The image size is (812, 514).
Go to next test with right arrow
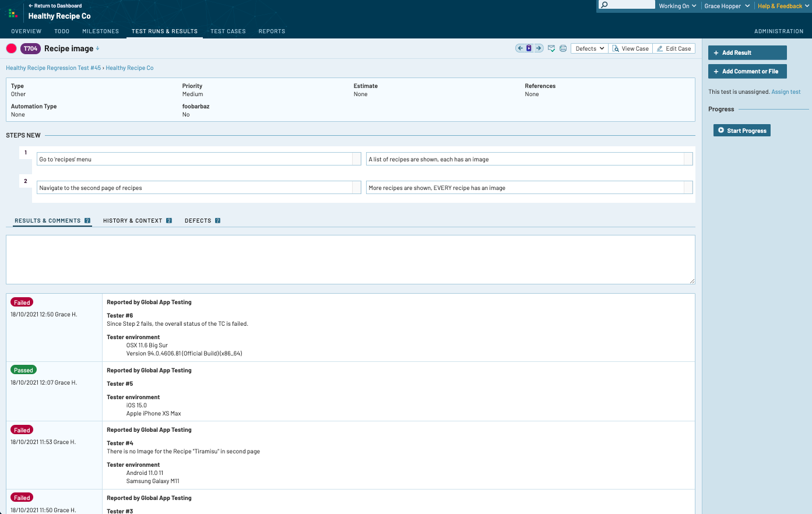[x=539, y=48]
